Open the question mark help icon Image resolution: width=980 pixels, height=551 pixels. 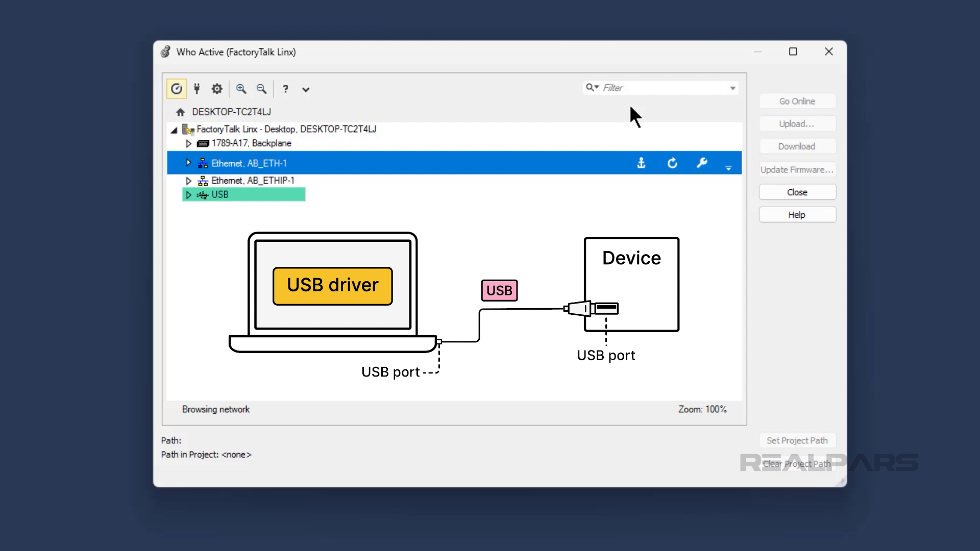coord(285,89)
